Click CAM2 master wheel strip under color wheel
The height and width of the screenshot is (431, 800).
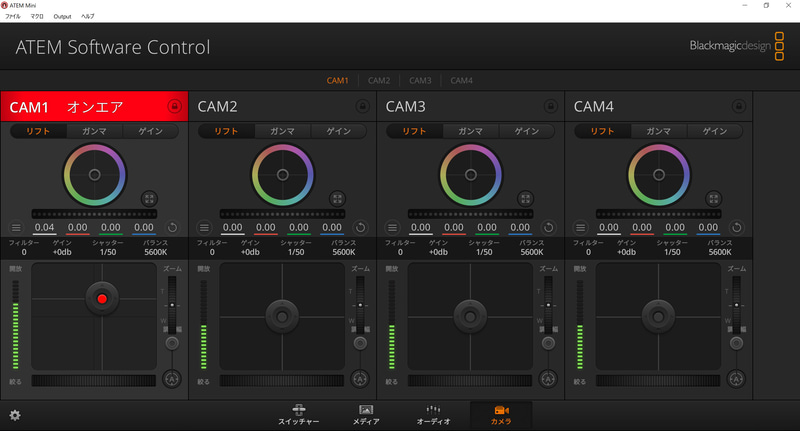(282, 214)
